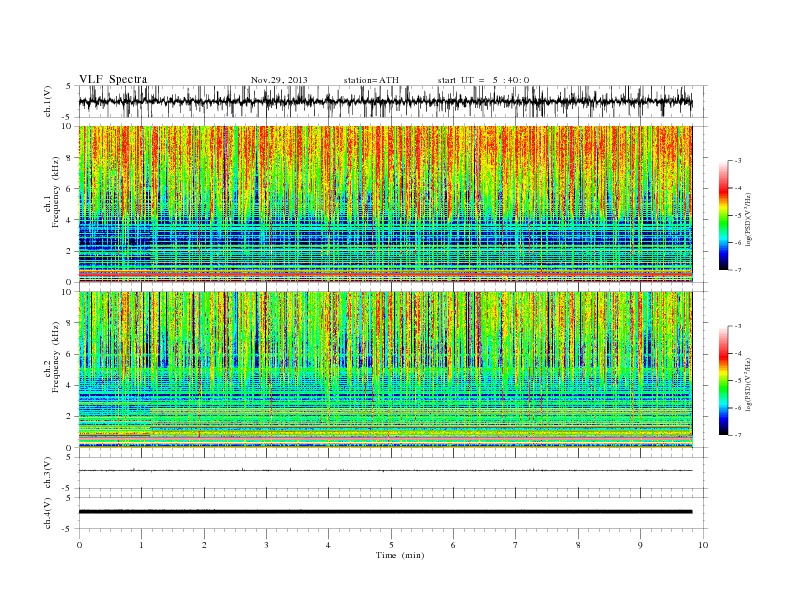The image size is (792, 612).
Task: Click the time axis tick label "7"
Action: (x=516, y=545)
